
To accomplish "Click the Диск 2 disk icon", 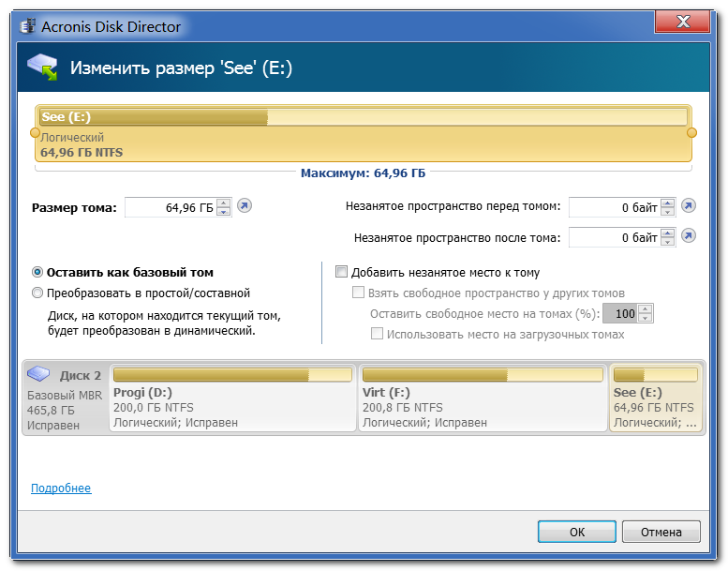I will [38, 373].
